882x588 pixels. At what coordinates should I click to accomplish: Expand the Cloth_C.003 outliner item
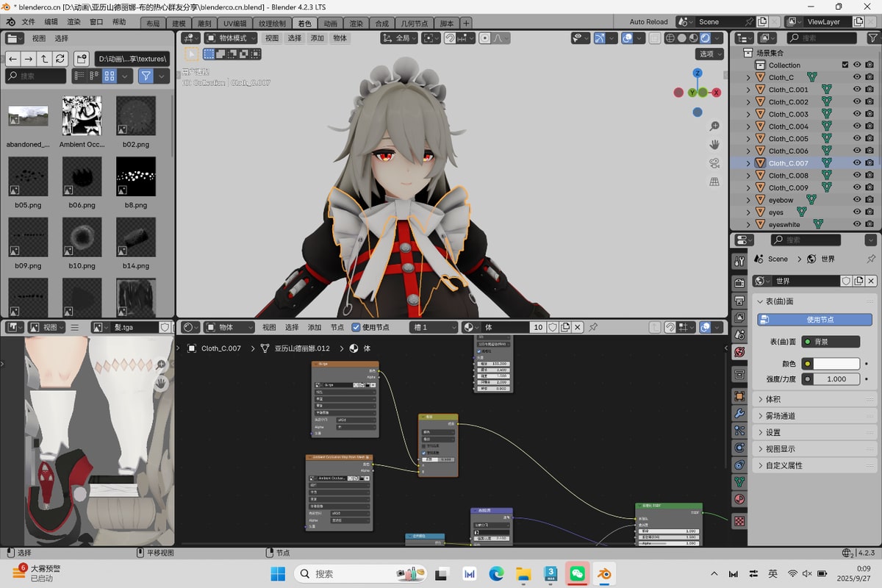[749, 114]
